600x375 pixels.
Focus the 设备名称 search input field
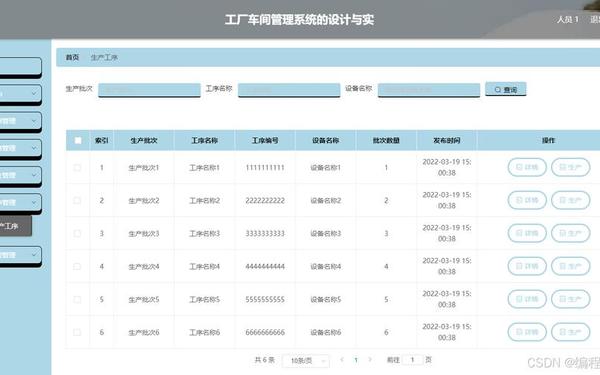click(x=429, y=90)
